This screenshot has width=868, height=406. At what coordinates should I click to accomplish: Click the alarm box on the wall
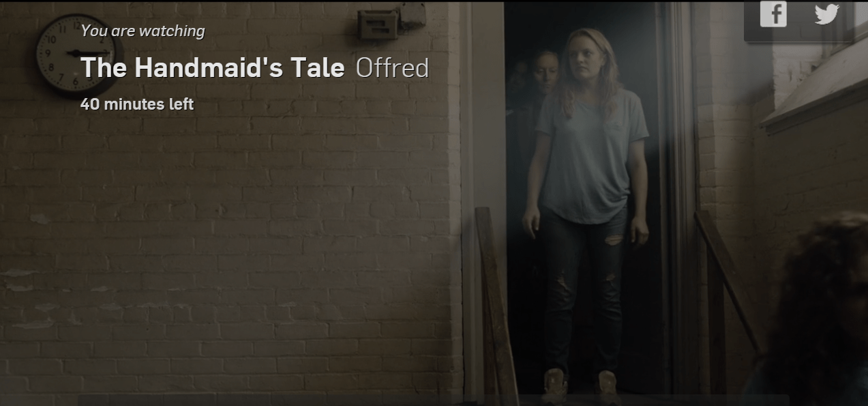(x=378, y=25)
